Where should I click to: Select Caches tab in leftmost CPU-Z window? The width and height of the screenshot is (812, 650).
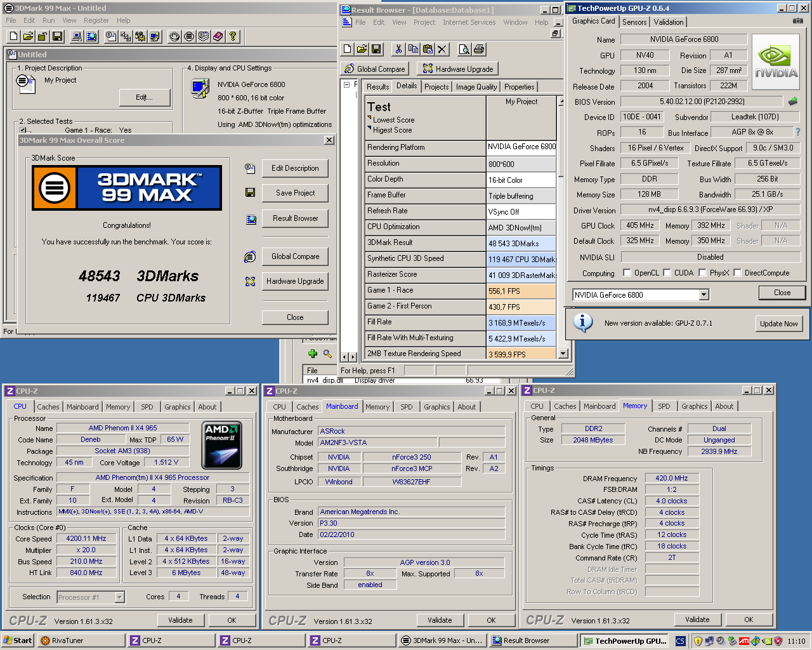tap(48, 407)
